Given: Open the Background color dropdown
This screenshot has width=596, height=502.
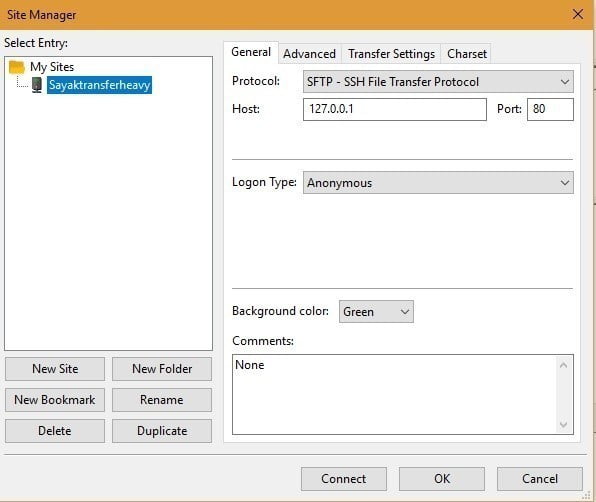Looking at the screenshot, I should (376, 312).
